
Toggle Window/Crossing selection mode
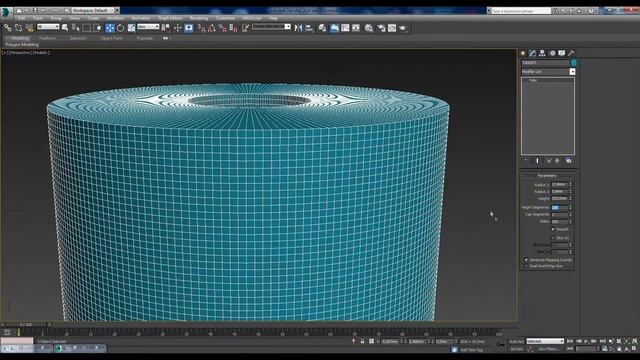click(98, 28)
